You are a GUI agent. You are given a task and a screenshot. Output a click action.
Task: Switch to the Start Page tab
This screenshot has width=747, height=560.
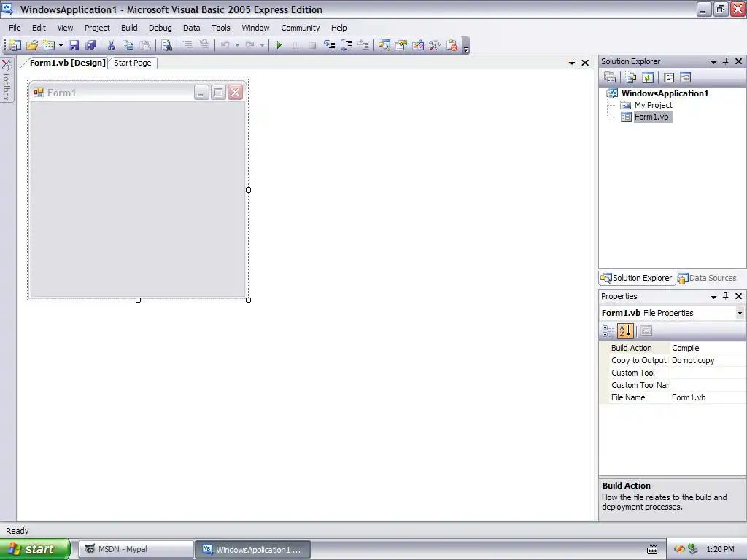133,63
